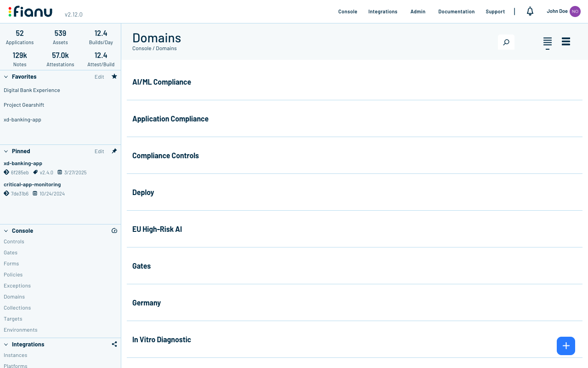Click the Console dashboard gauge icon
The width and height of the screenshot is (588, 368).
[114, 230]
